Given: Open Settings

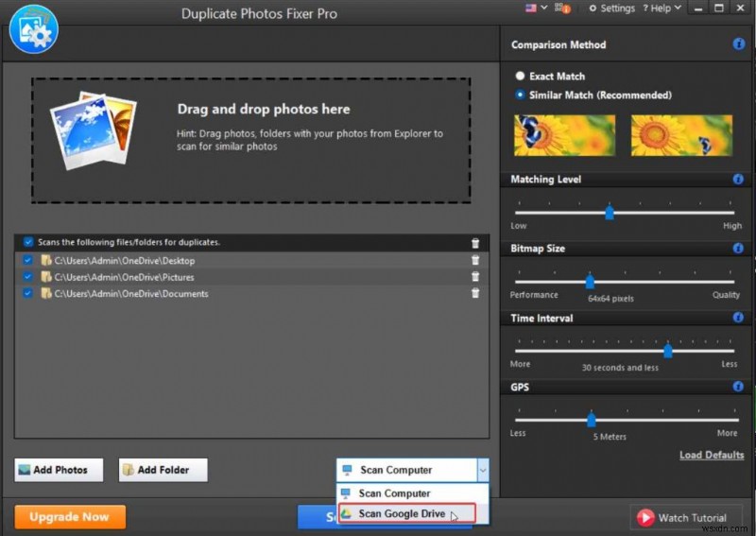Looking at the screenshot, I should [611, 9].
